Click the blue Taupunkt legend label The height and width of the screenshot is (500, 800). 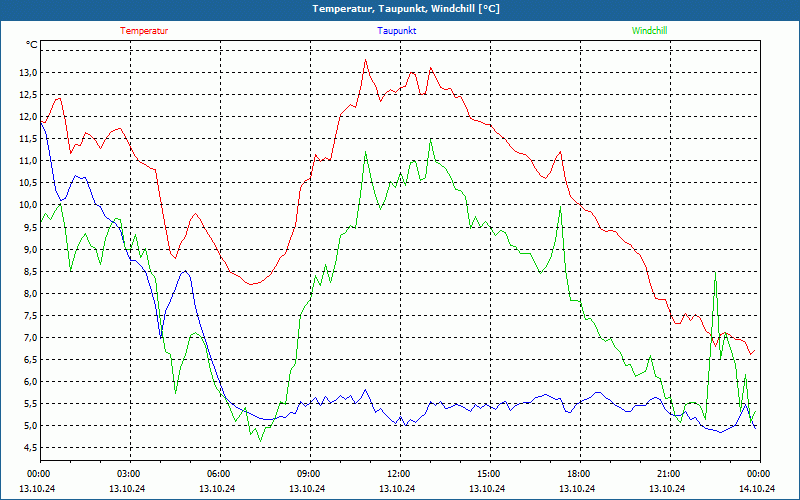point(396,31)
